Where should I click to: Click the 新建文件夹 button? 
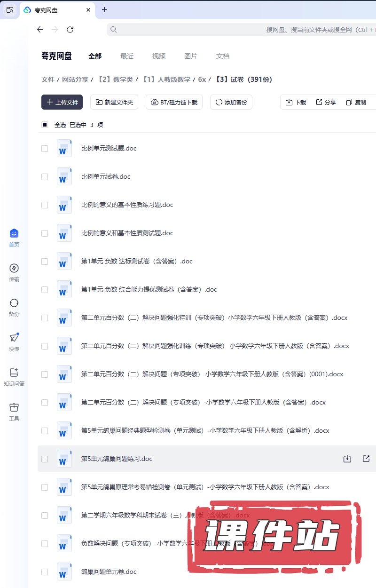[114, 102]
